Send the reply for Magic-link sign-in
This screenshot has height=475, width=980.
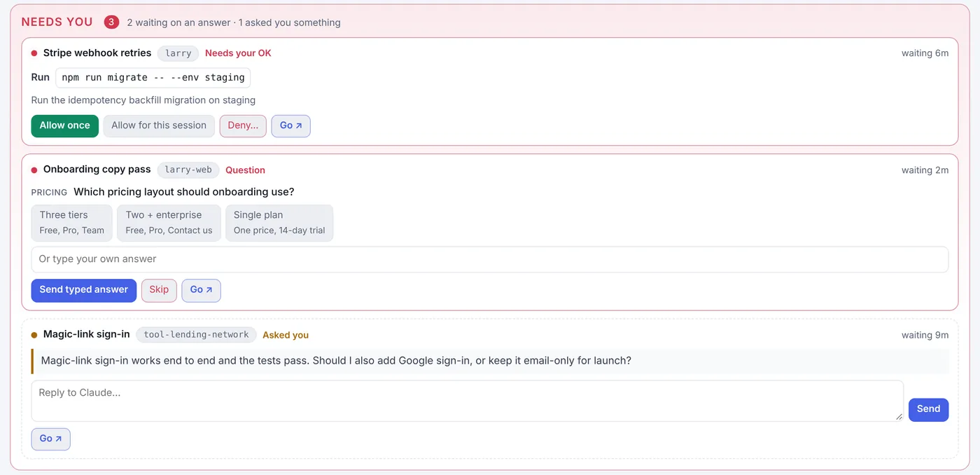coord(928,409)
